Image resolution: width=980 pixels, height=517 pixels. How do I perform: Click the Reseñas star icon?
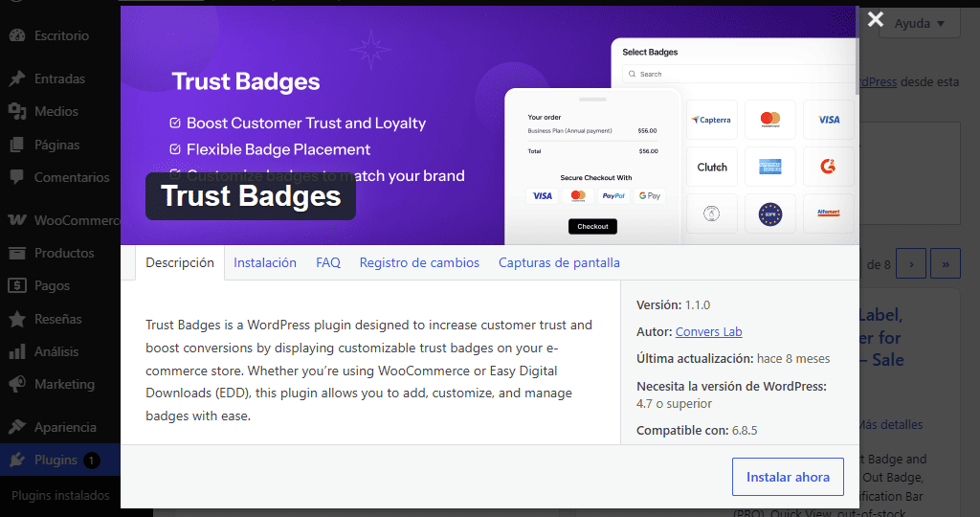17,319
